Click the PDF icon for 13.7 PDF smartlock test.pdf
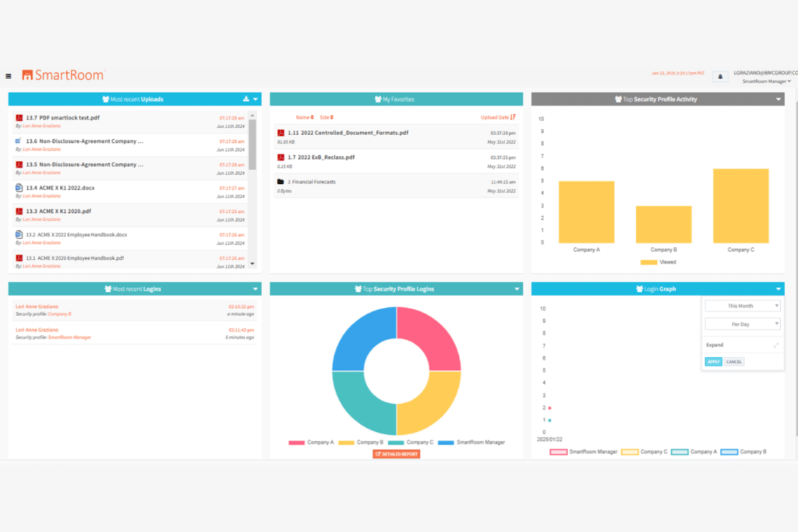Screen dimensions: 798x532 19,118
